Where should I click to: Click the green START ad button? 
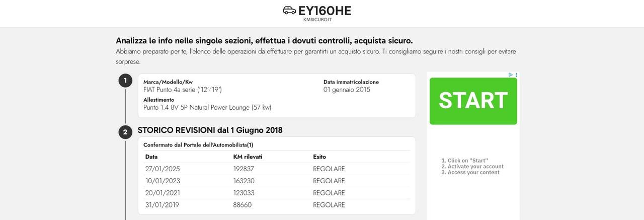click(x=473, y=101)
